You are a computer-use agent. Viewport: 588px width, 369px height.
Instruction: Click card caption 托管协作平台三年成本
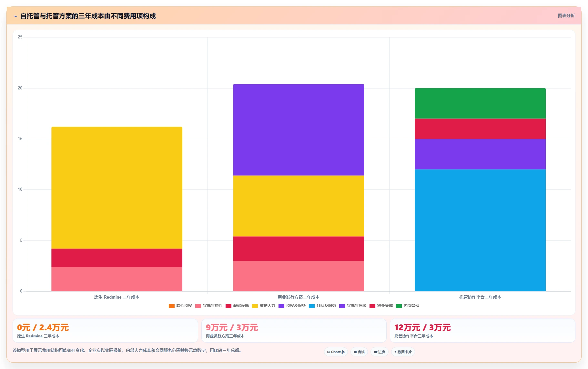(x=414, y=336)
